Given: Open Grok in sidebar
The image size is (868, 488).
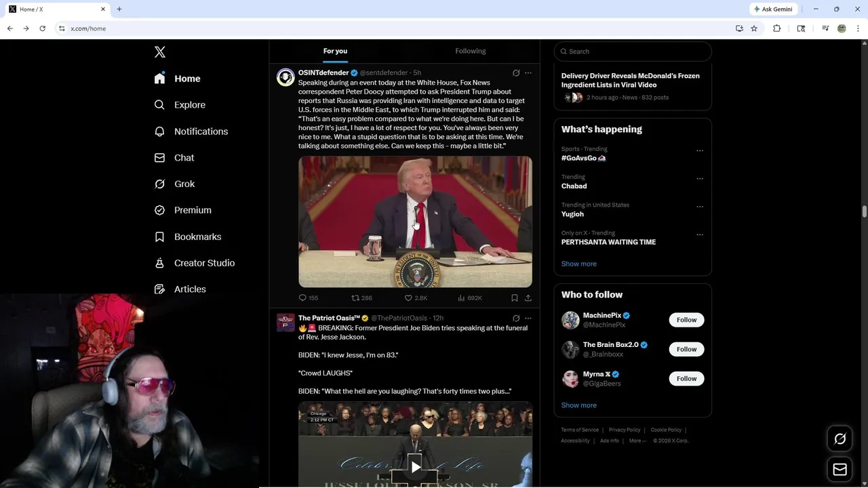Looking at the screenshot, I should [175, 184].
